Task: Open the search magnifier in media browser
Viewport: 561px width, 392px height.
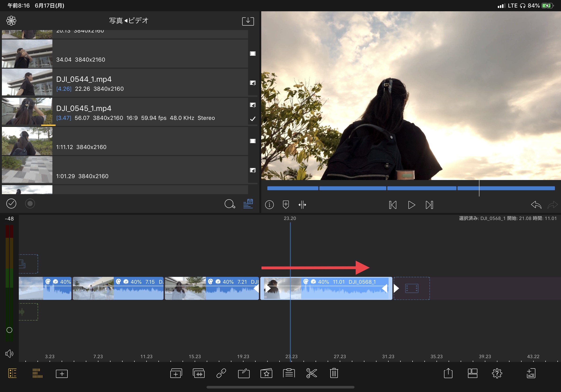Action: pyautogui.click(x=230, y=204)
